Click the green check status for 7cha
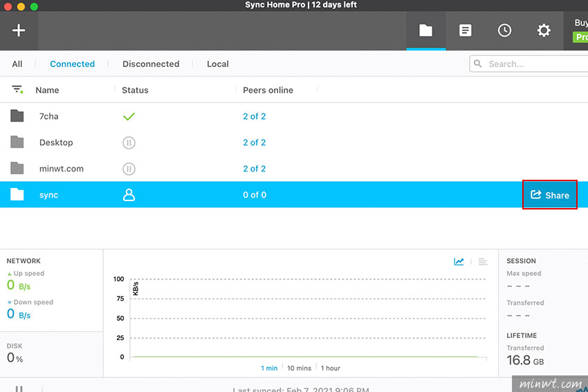The image size is (588, 392). click(129, 117)
